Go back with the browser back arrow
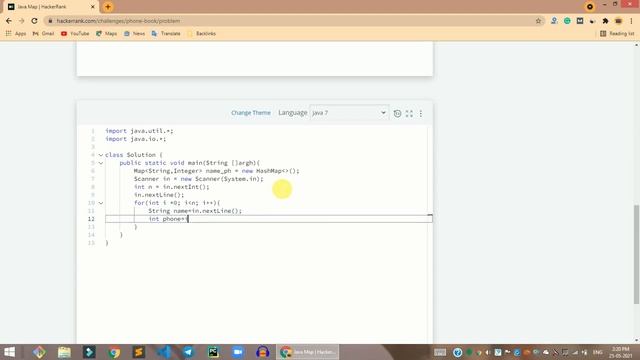 tap(9, 21)
